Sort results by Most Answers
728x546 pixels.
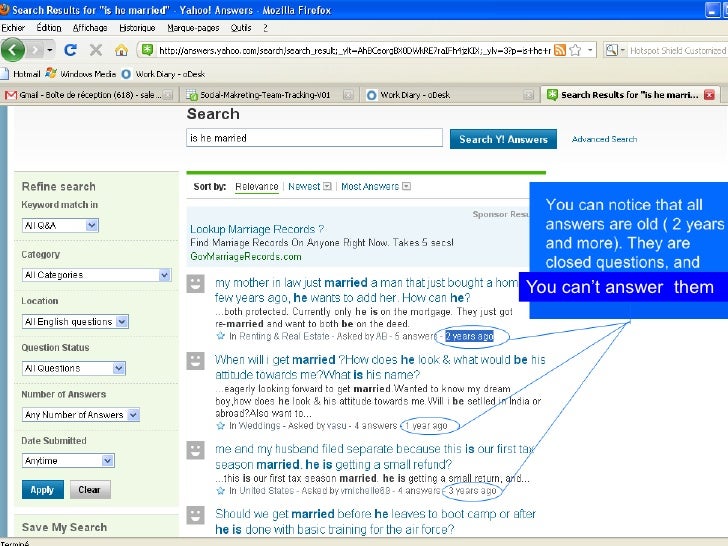370,186
